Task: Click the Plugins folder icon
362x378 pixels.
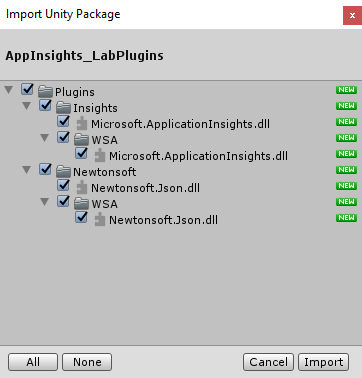Action: (45, 91)
